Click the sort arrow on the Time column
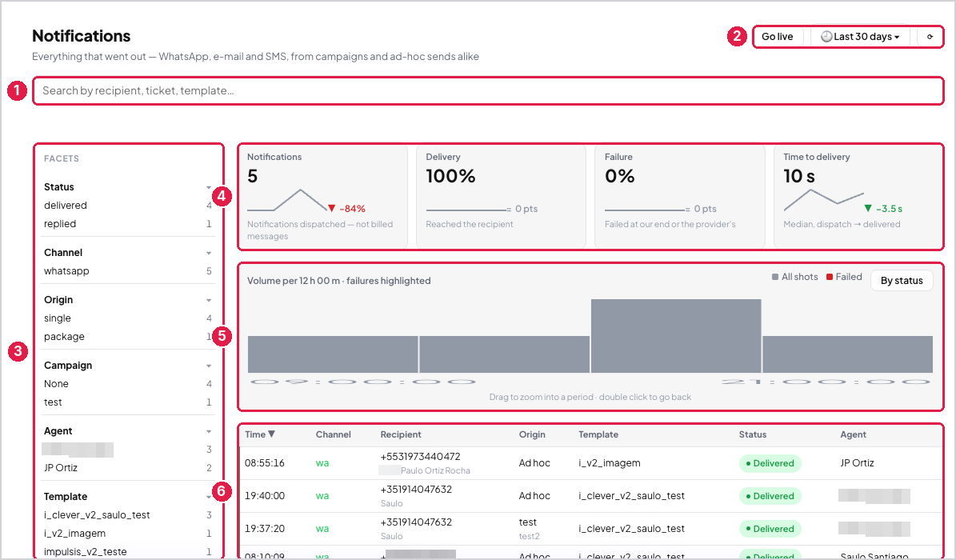956x560 pixels. point(271,434)
